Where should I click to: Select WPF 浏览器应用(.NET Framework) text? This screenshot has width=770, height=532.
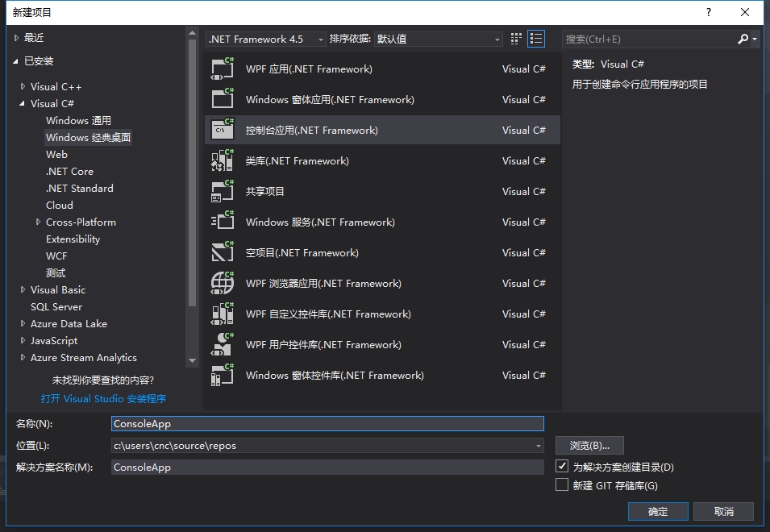323,284
